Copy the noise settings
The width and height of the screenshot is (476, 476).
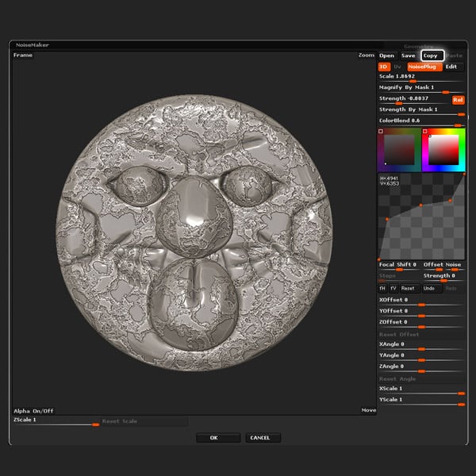click(431, 56)
